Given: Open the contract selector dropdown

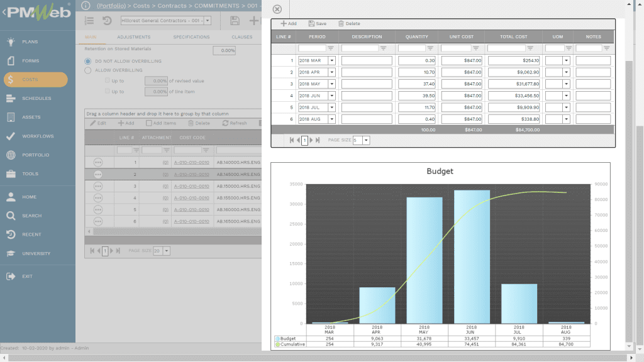Looking at the screenshot, I should [x=208, y=21].
